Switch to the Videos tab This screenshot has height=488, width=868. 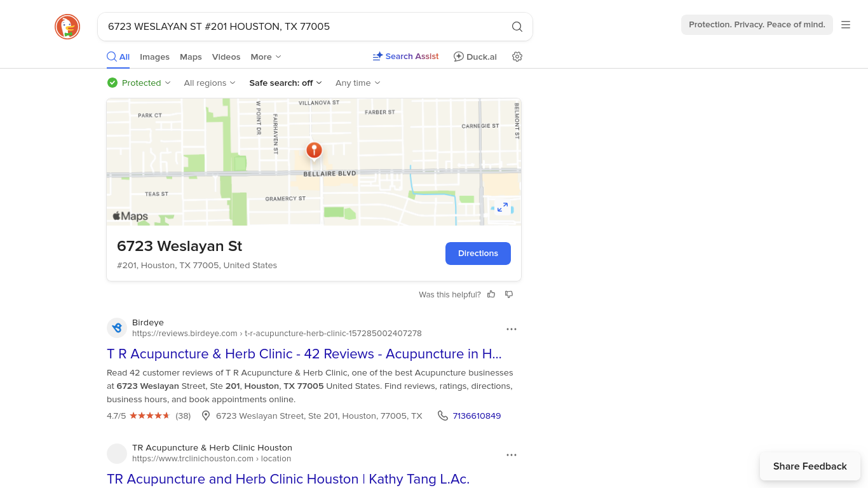[x=226, y=57]
